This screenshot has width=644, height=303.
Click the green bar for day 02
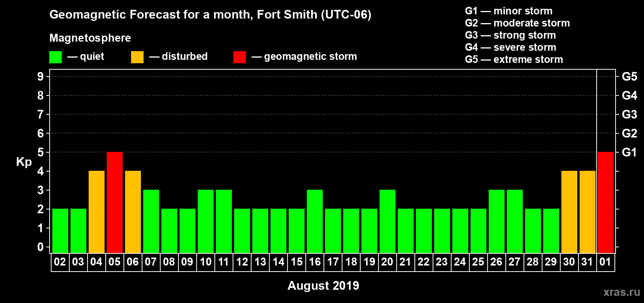tap(60, 231)
